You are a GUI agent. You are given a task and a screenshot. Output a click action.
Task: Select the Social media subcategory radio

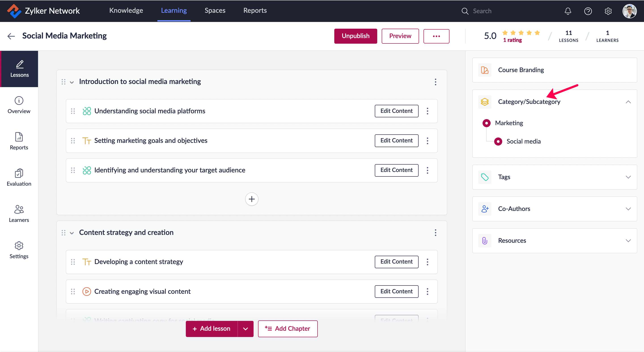point(498,142)
